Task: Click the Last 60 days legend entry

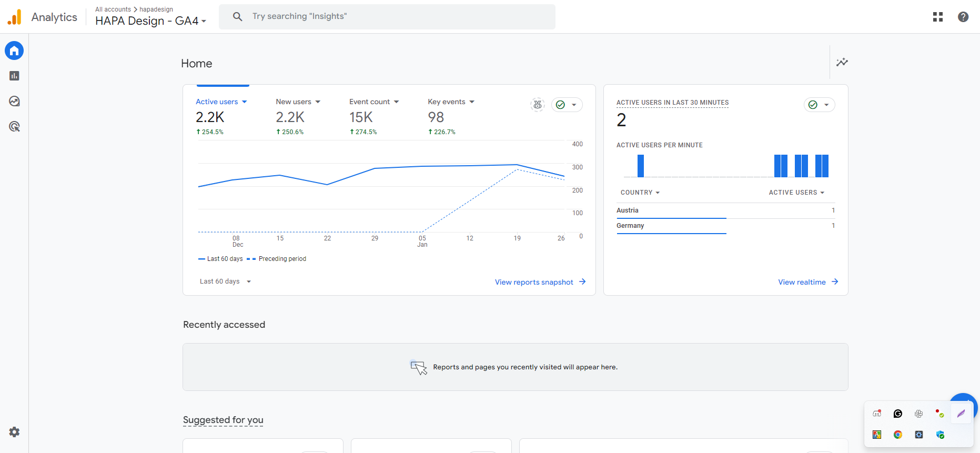Action: [220, 259]
